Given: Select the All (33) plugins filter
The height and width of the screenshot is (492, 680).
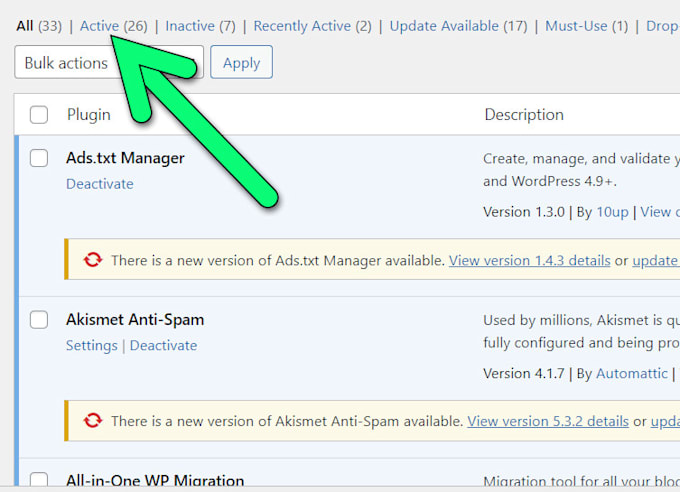Looking at the screenshot, I should [39, 26].
